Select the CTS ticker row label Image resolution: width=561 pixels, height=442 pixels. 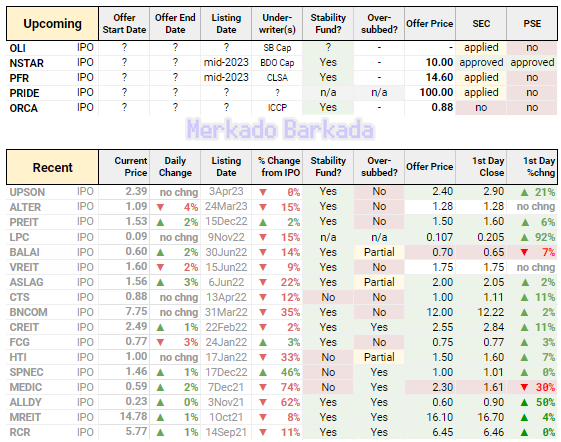point(19,297)
